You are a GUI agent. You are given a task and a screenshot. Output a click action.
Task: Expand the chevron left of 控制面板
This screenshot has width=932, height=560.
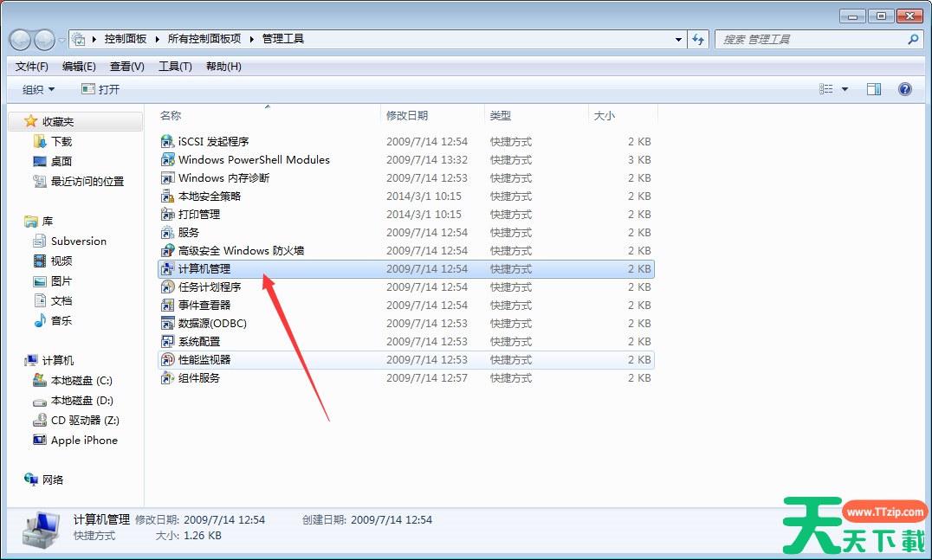pyautogui.click(x=94, y=39)
